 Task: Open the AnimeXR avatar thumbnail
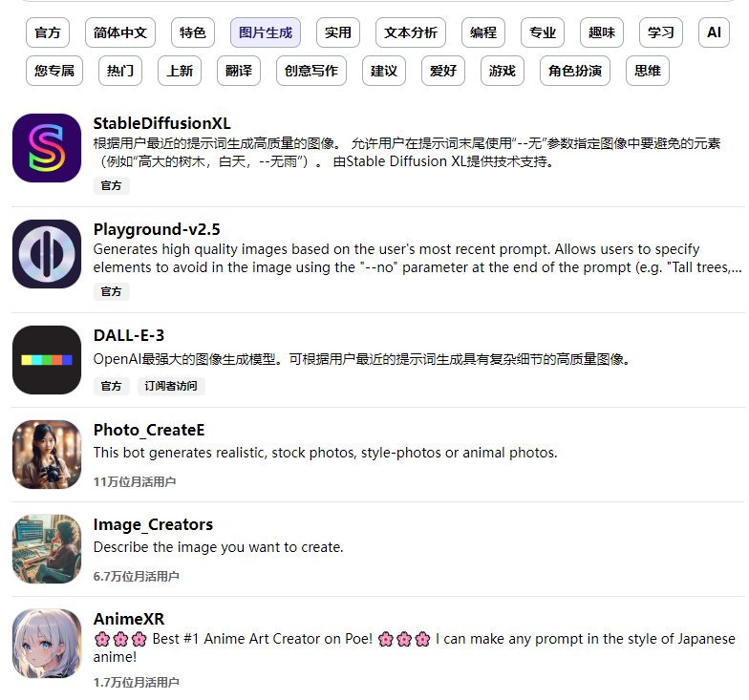pyautogui.click(x=47, y=644)
